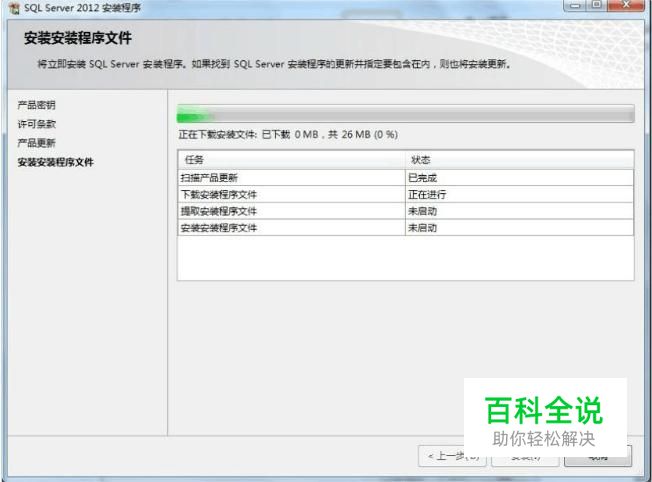Maximize the SQL Server setup window
This screenshot has width=652, height=482.
click(x=598, y=5)
